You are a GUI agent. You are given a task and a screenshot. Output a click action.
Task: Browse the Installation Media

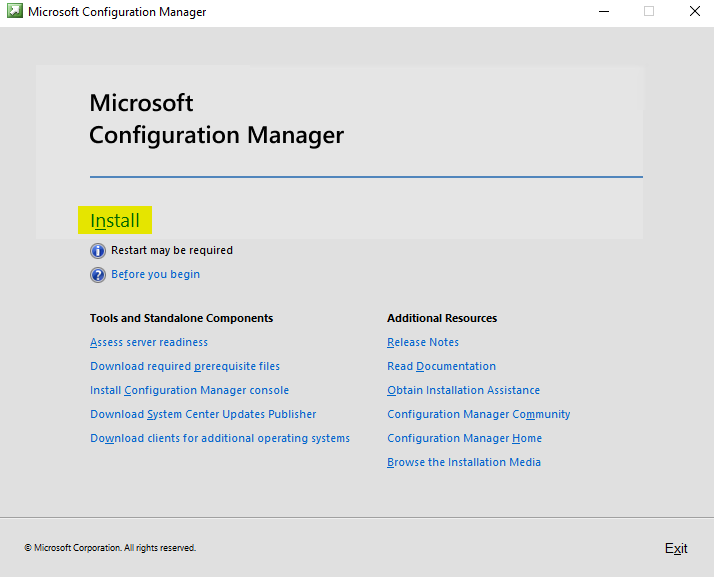click(x=464, y=463)
